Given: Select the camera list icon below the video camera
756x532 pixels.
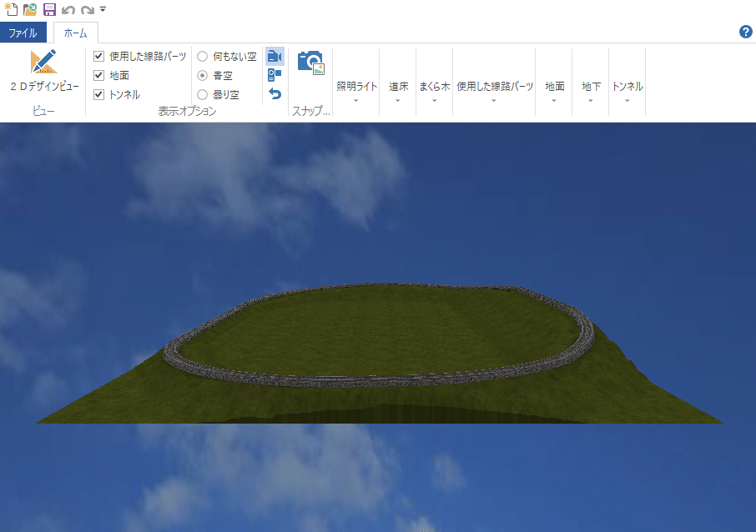Looking at the screenshot, I should tap(275, 74).
